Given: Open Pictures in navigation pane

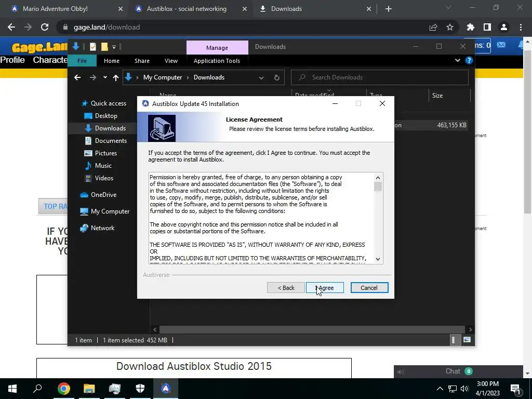Looking at the screenshot, I should pyautogui.click(x=100, y=153).
